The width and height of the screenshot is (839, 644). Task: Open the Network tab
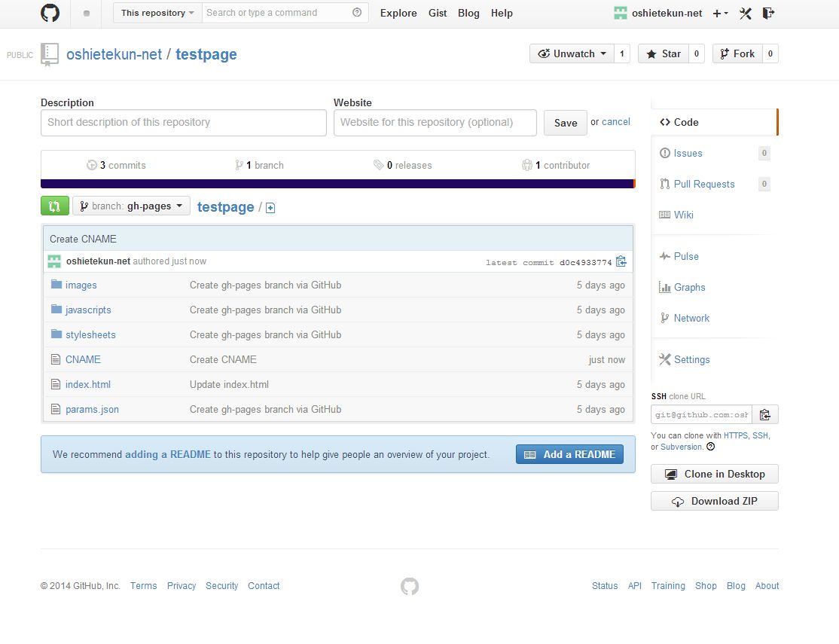pyautogui.click(x=714, y=318)
